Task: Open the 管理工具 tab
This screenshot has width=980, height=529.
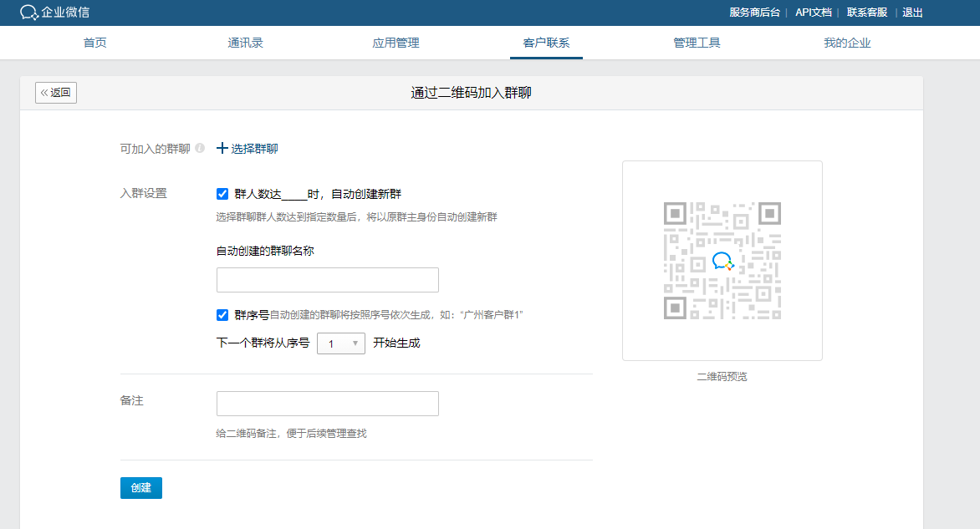Action: (697, 43)
